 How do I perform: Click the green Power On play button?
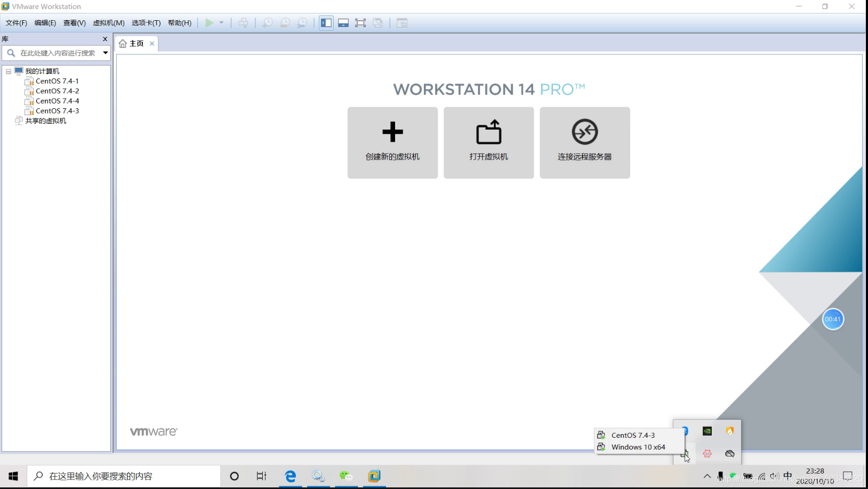[x=209, y=23]
